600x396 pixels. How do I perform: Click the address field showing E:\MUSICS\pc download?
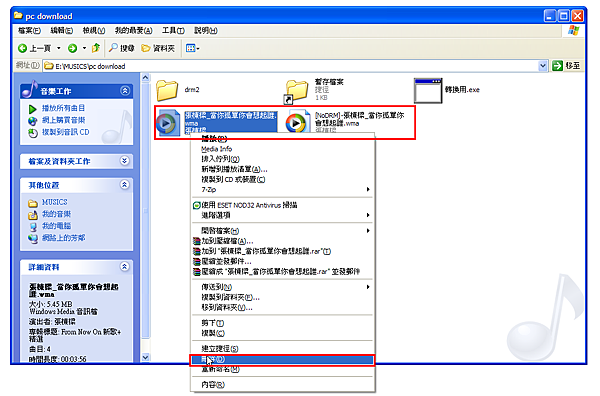point(291,66)
